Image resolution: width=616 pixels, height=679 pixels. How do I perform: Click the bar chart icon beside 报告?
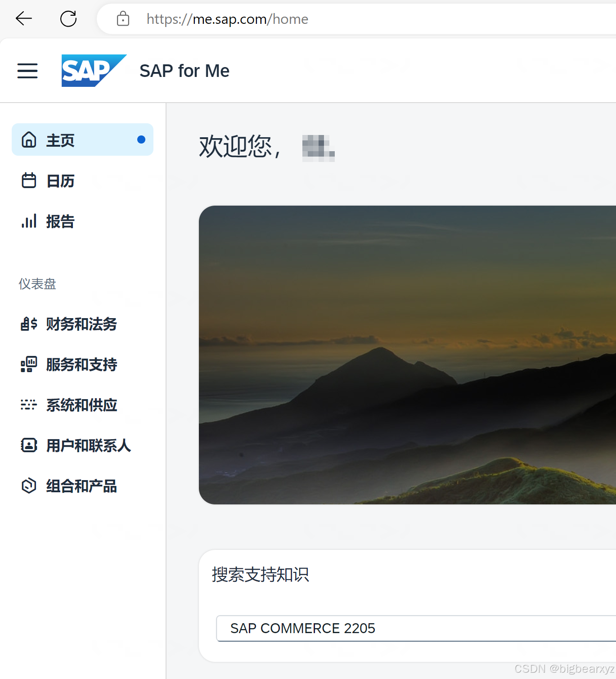29,221
